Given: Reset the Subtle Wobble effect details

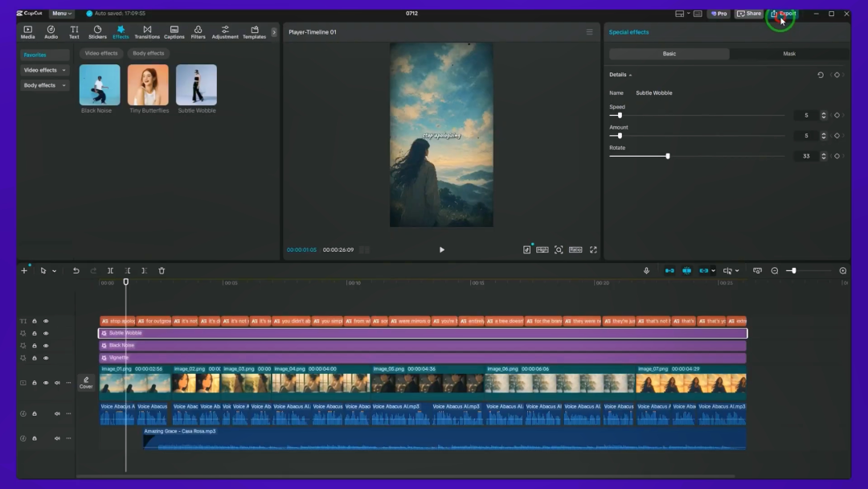Looking at the screenshot, I should coord(821,75).
